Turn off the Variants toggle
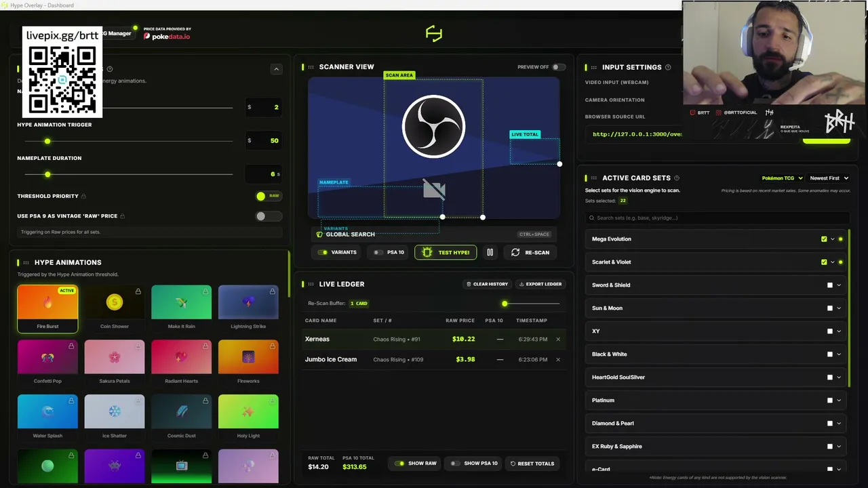This screenshot has height=488, width=868. pyautogui.click(x=322, y=252)
